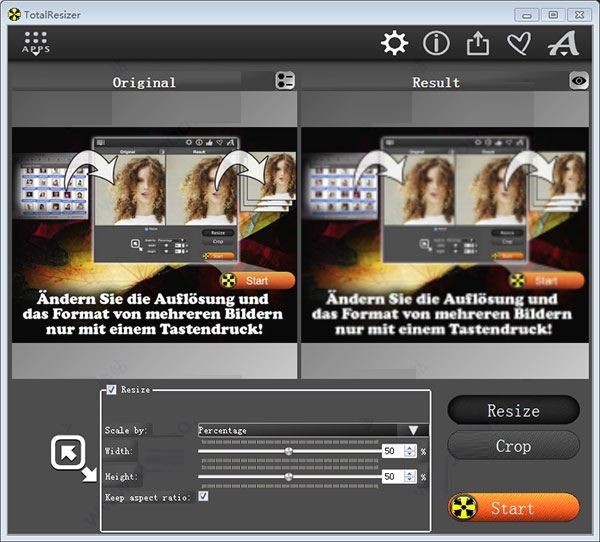
Task: Expand the Scale by Percentage dropdown
Action: point(412,430)
